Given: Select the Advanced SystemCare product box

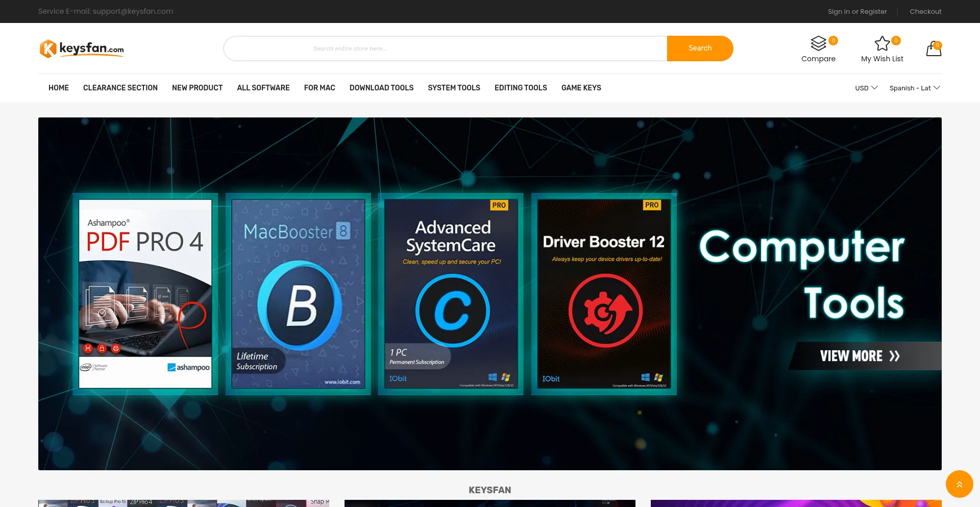Looking at the screenshot, I should [451, 294].
